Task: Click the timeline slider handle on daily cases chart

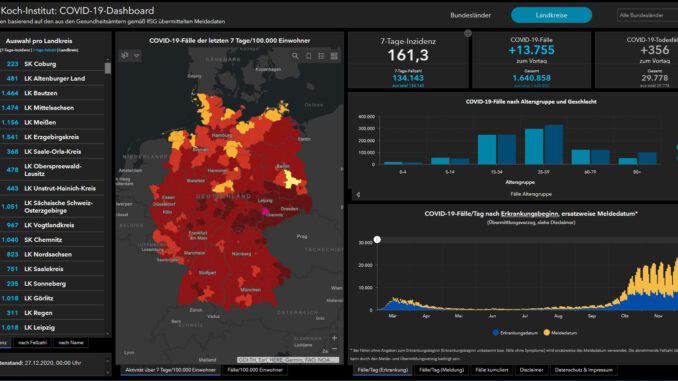Action: (x=377, y=240)
